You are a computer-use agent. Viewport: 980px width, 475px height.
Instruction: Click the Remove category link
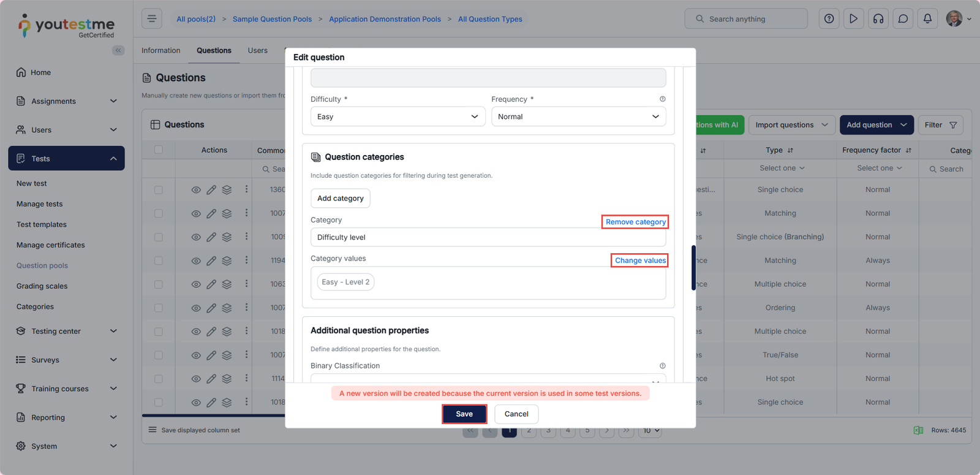coord(635,222)
